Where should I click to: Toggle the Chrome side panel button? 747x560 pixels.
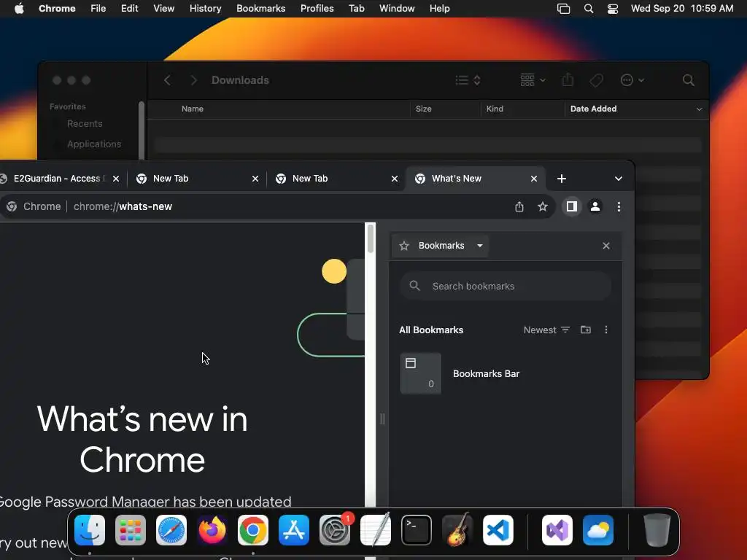click(572, 206)
